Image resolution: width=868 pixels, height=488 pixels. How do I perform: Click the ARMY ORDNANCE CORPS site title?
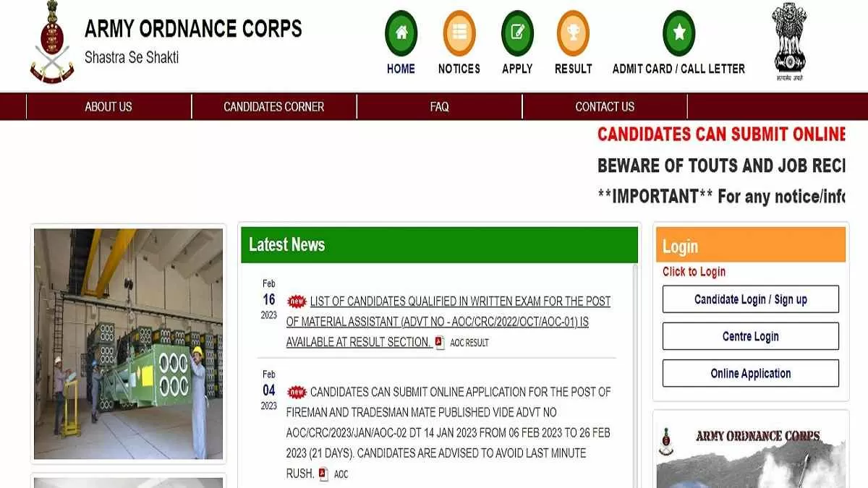pyautogui.click(x=193, y=28)
